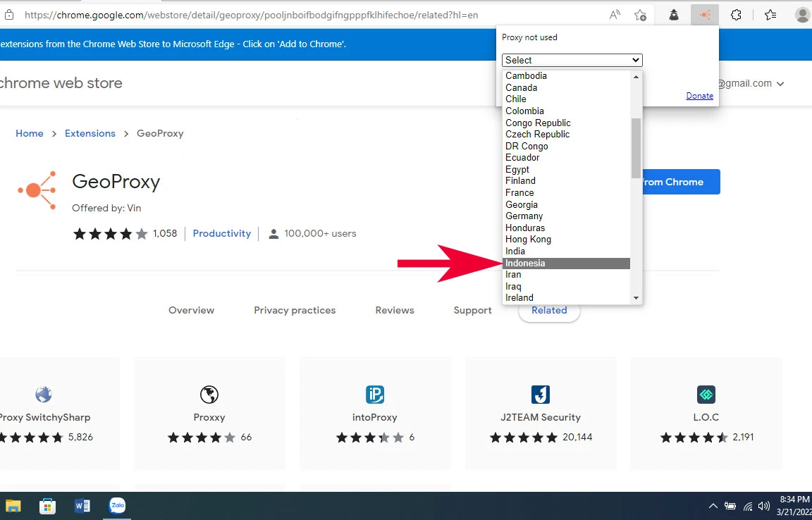Click the browser profile avatar icon
Image resolution: width=812 pixels, height=520 pixels.
pos(802,15)
